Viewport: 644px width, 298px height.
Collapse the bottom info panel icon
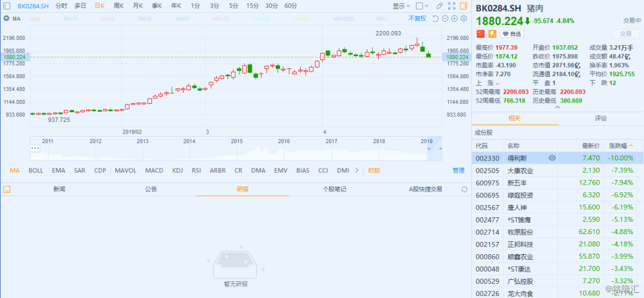[x=6, y=190]
